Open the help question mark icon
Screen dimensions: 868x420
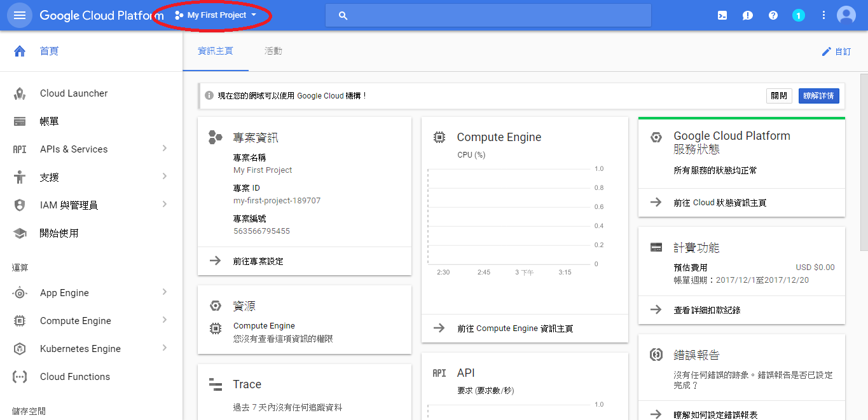[773, 15]
